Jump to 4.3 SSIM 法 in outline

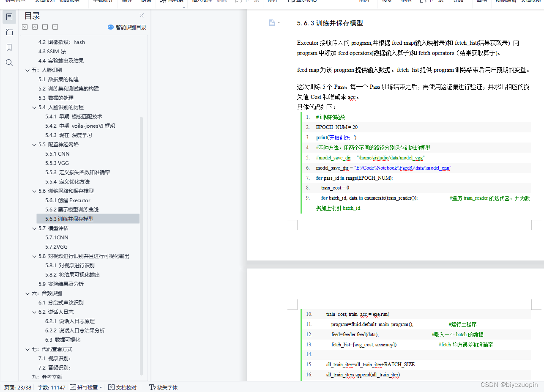(x=52, y=52)
